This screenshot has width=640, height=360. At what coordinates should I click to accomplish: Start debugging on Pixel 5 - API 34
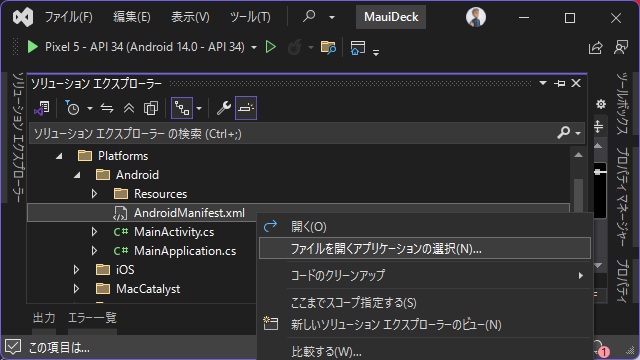(x=32, y=47)
